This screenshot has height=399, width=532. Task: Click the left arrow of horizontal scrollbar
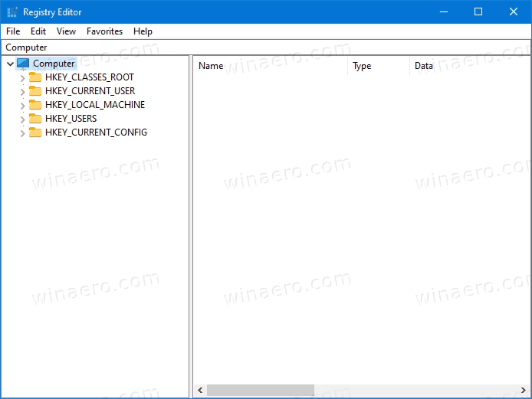(200, 390)
